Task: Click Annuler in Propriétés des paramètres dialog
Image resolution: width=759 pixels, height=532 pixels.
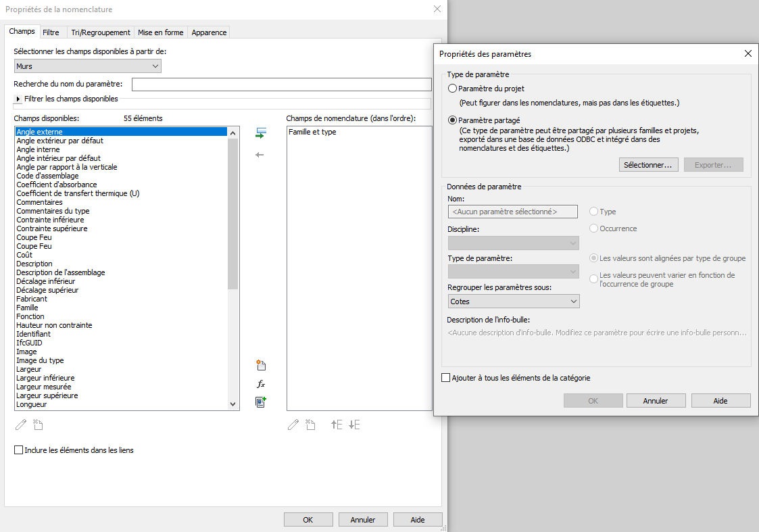Action: click(x=655, y=401)
